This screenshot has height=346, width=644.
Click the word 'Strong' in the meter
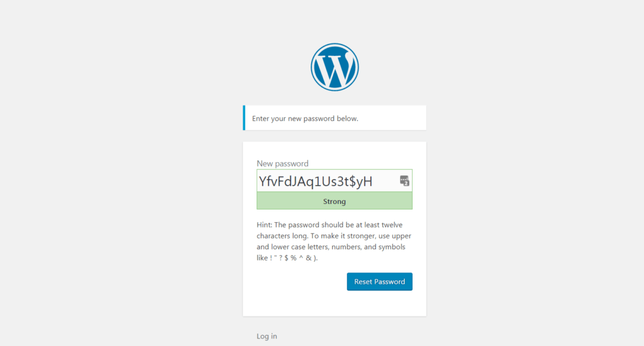[x=335, y=201]
